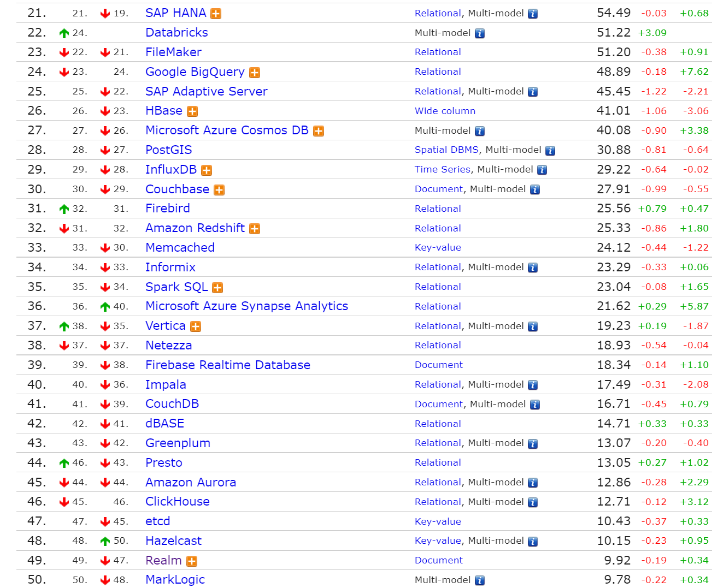Click the plus icon beside Couchbase
This screenshot has height=588, width=718.
point(219,190)
